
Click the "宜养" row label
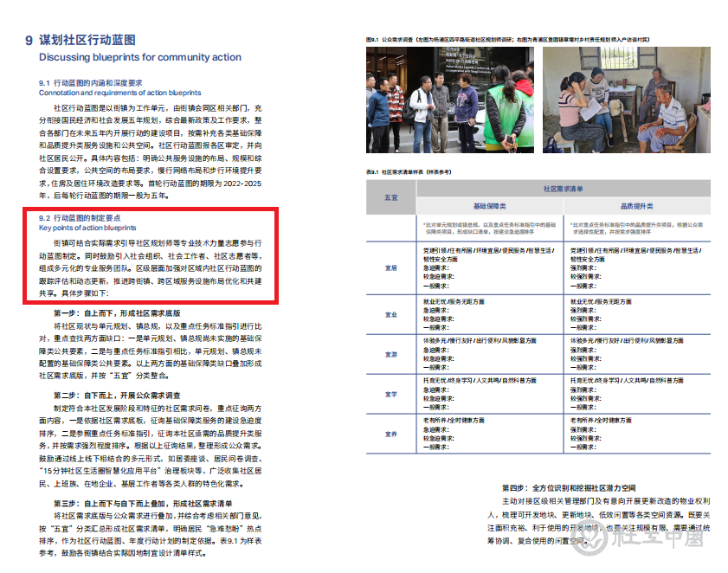point(391,435)
